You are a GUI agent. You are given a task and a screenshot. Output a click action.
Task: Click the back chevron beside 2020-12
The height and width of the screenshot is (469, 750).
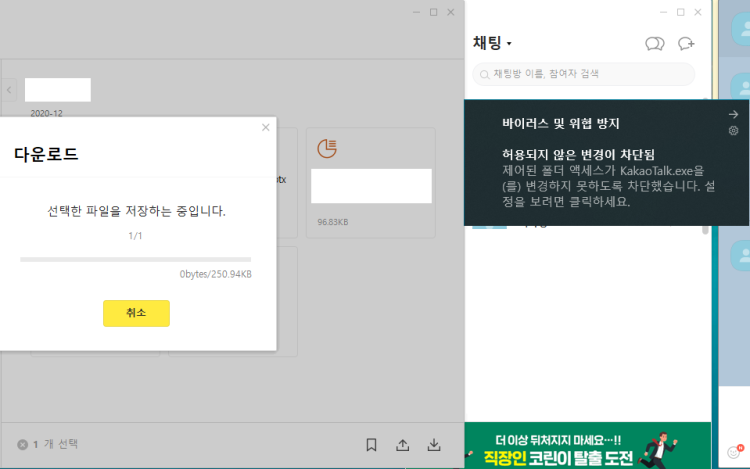tap(9, 90)
